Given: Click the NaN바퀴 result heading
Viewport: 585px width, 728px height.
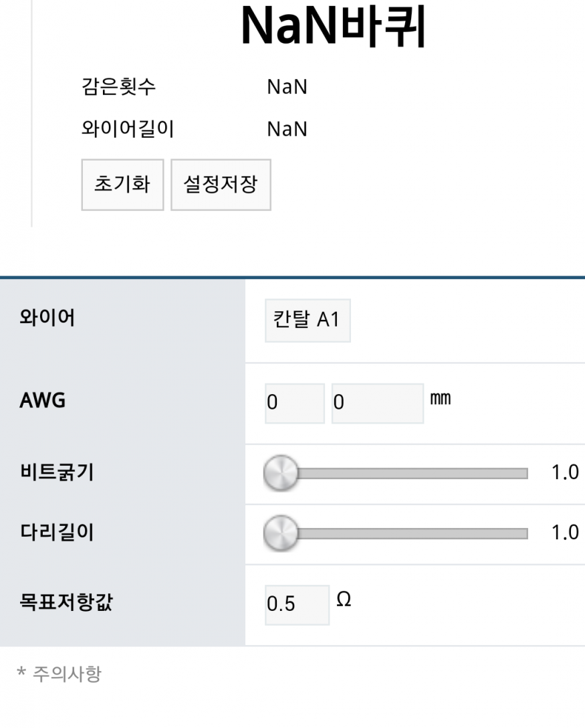Looking at the screenshot, I should 333,27.
